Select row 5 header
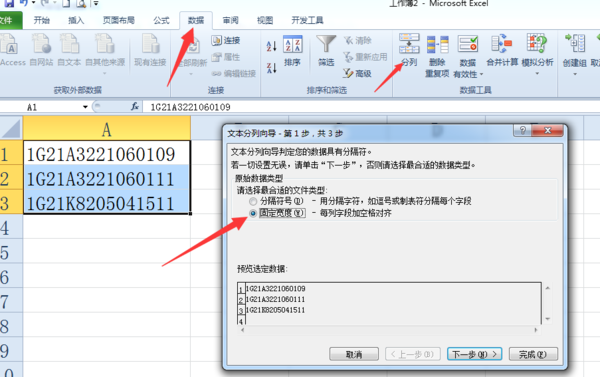 pyautogui.click(x=11, y=252)
